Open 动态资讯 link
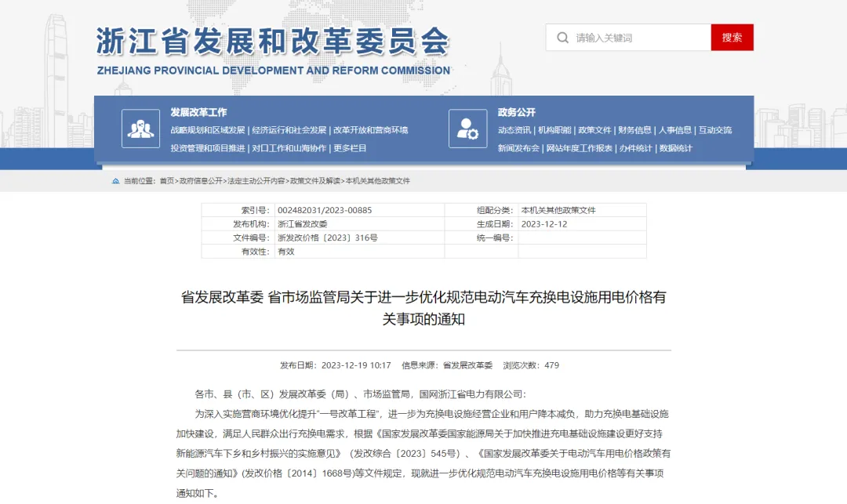 514,130
